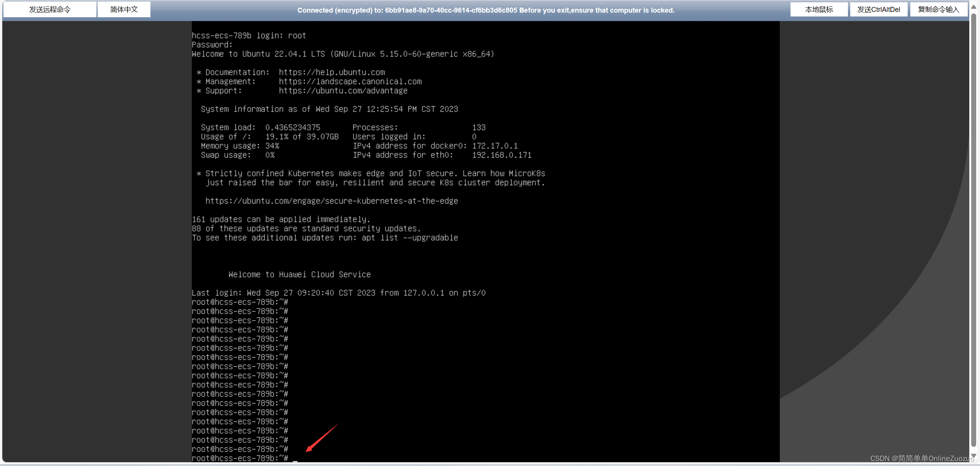The width and height of the screenshot is (980, 466).
Task: Click the 'Memory usage: 34%' text
Action: point(240,146)
